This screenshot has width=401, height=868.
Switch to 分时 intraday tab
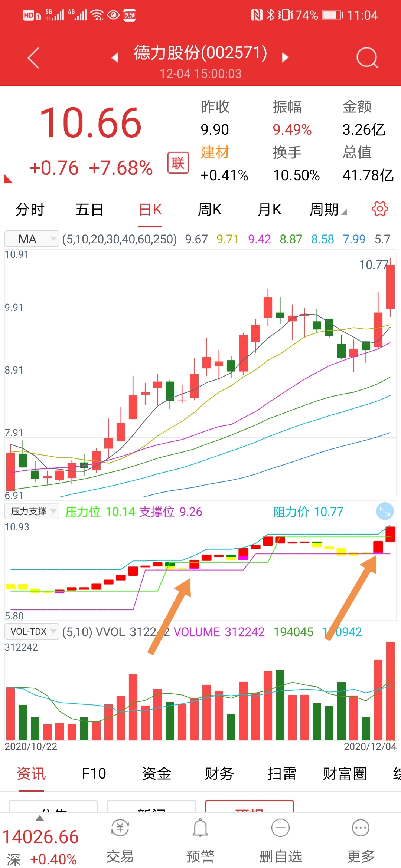30,210
